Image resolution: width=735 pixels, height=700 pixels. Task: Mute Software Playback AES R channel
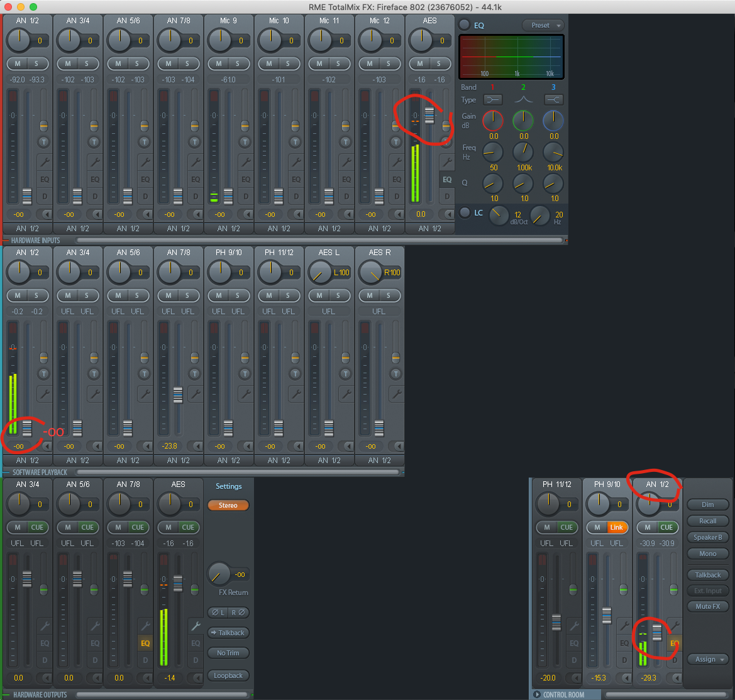pyautogui.click(x=369, y=296)
